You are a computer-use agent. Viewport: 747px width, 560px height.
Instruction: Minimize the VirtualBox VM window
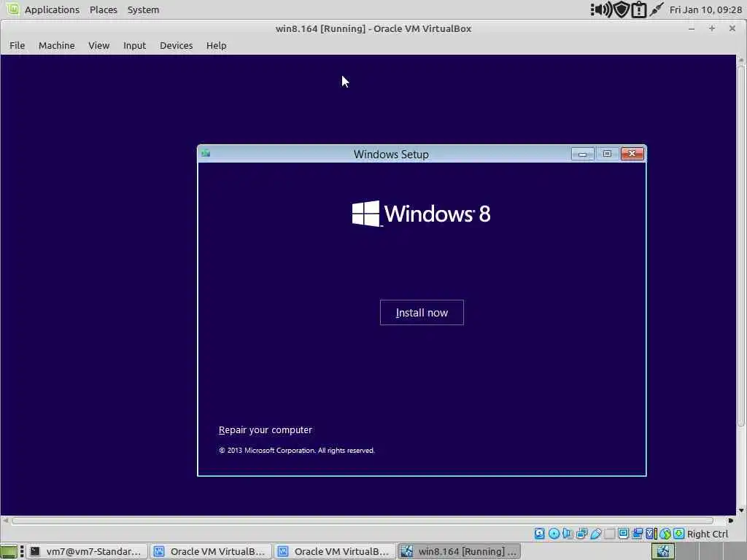[692, 28]
